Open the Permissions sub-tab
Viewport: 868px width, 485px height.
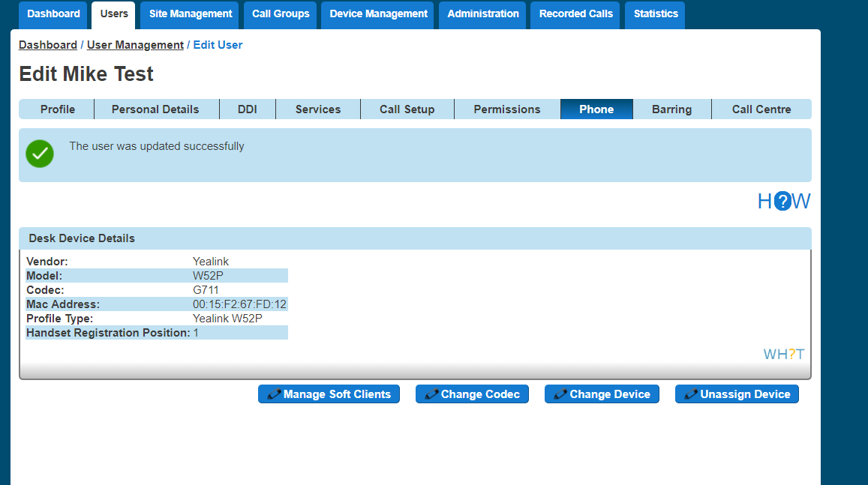click(506, 109)
